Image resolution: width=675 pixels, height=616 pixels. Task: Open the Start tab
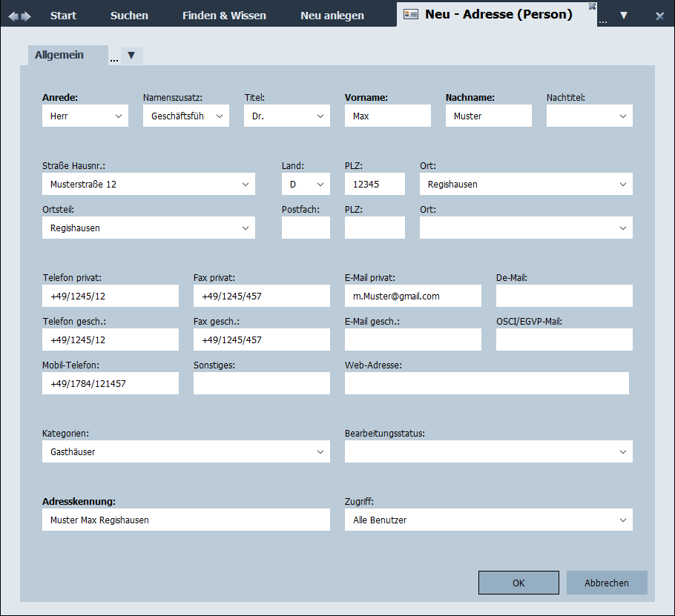pyautogui.click(x=63, y=16)
